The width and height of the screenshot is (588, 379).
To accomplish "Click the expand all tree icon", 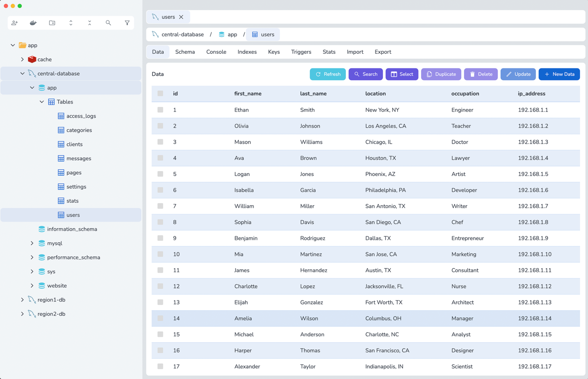I will [x=71, y=23].
